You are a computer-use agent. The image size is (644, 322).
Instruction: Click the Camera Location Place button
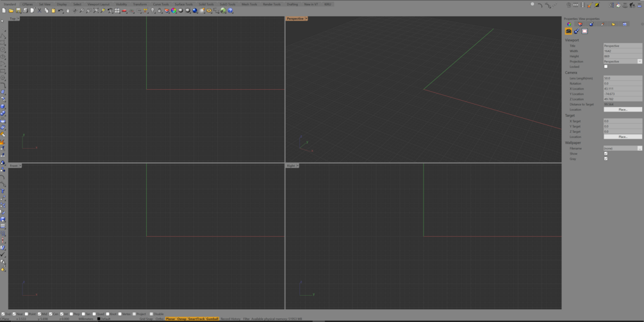pos(623,110)
